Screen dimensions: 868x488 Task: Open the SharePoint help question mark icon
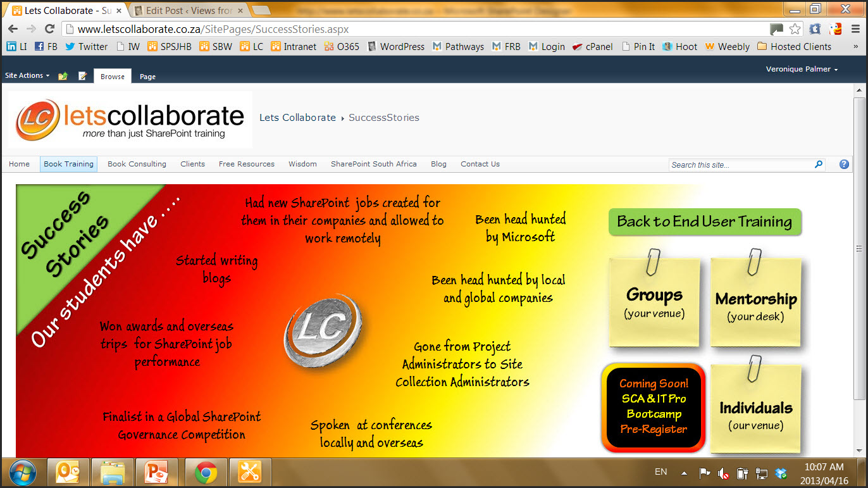tap(844, 164)
